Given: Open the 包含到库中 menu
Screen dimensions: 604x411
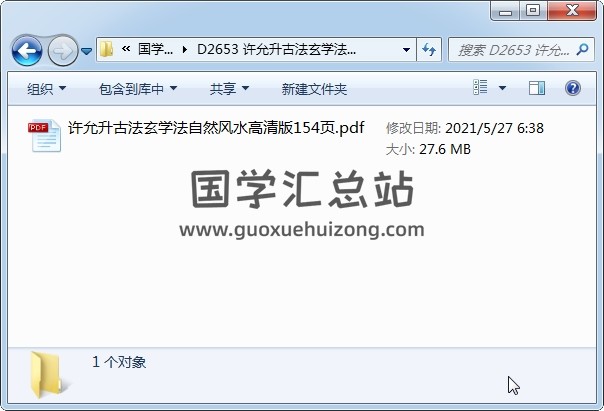Looking at the screenshot, I should click(138, 89).
